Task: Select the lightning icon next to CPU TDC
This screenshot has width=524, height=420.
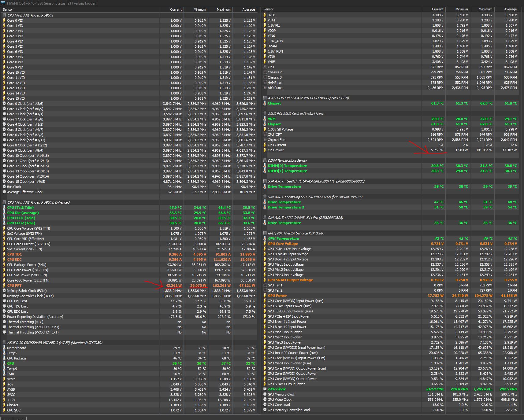Action: [4, 254]
